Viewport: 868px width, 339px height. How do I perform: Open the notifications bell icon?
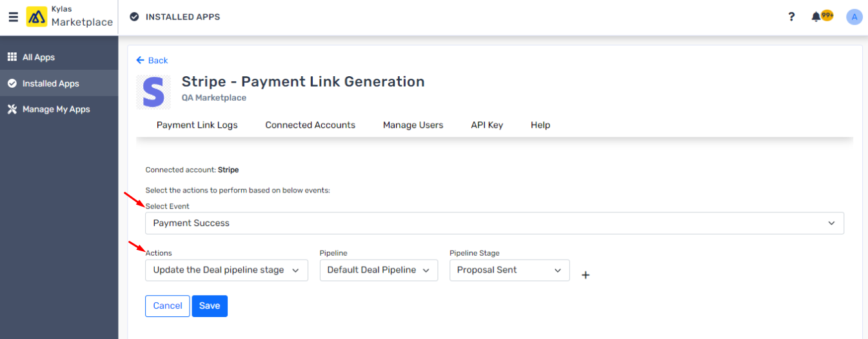point(816,17)
